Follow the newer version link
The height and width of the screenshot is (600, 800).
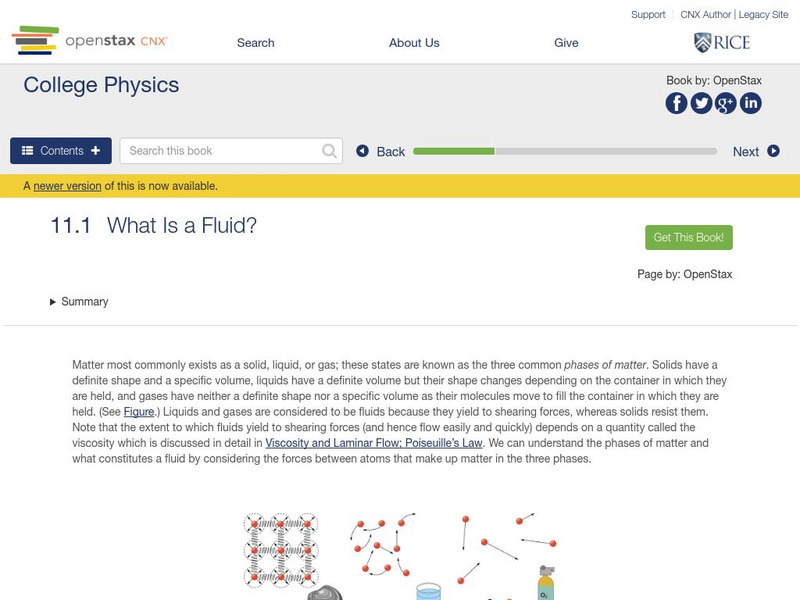[67, 186]
